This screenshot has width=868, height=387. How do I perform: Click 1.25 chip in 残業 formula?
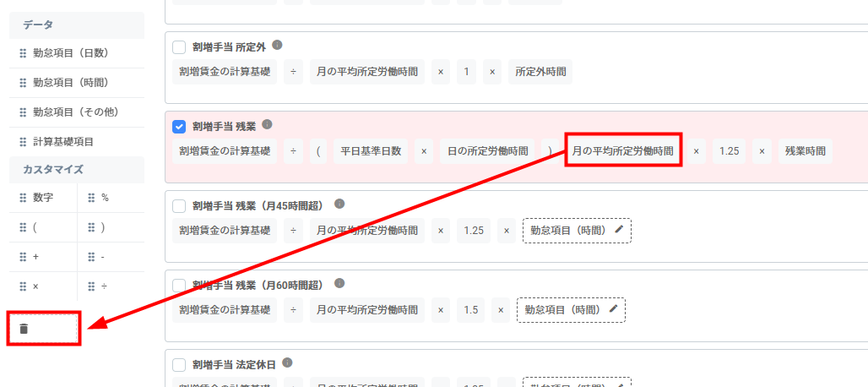[729, 151]
